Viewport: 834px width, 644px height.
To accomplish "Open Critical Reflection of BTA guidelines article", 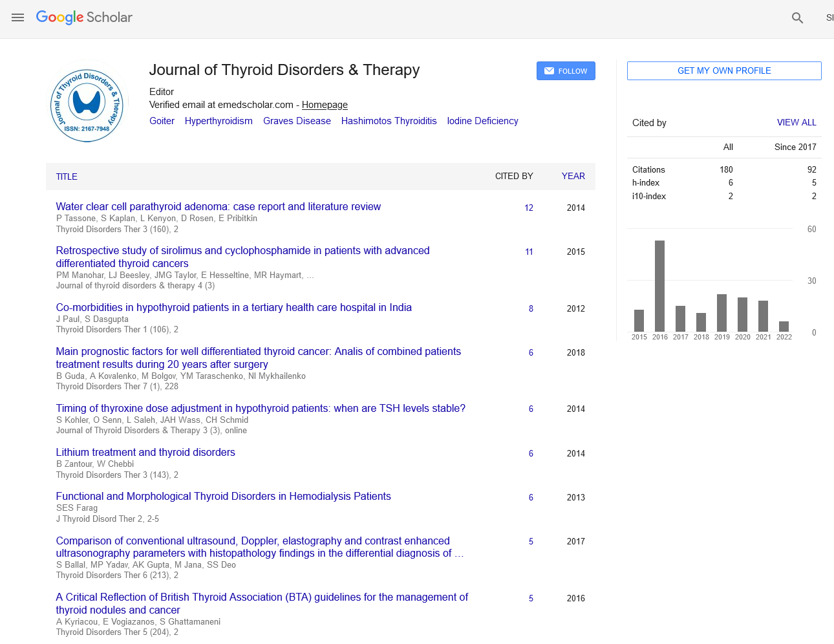I will 262,603.
